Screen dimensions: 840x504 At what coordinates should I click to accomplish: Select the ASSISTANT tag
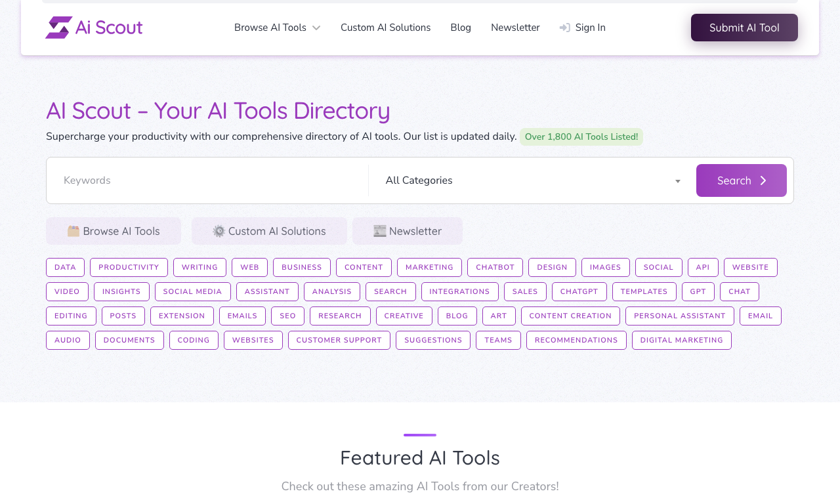click(267, 291)
